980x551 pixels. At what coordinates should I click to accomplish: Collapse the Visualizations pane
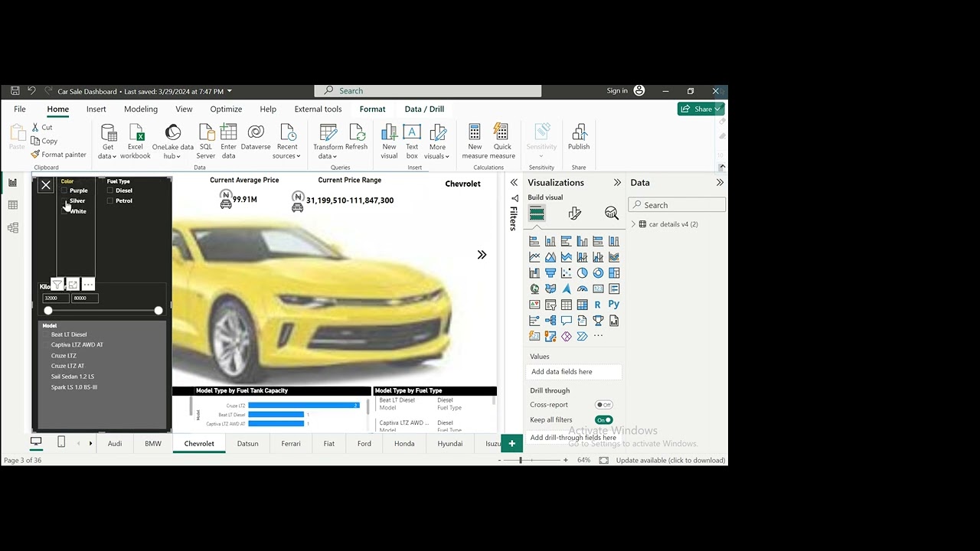coord(617,183)
